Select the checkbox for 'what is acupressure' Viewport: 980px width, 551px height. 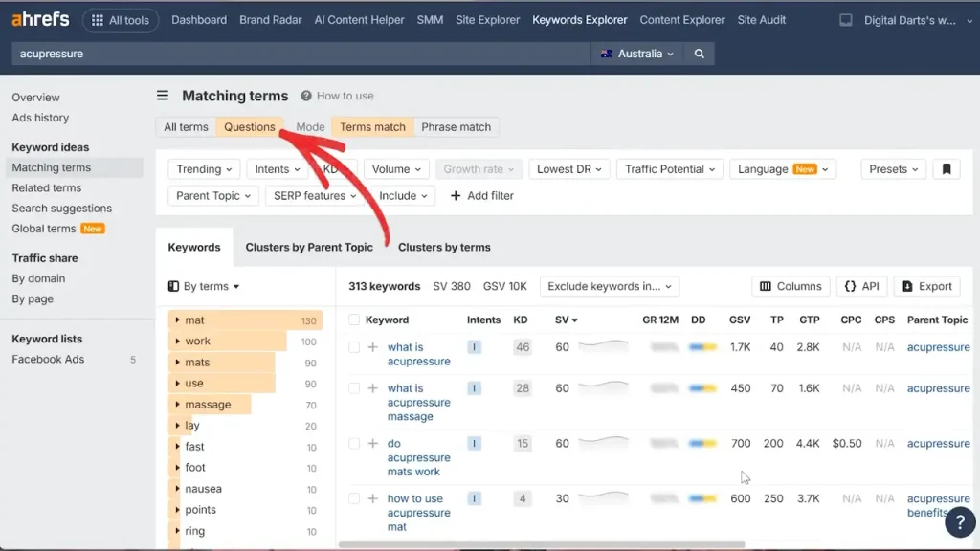pos(353,347)
